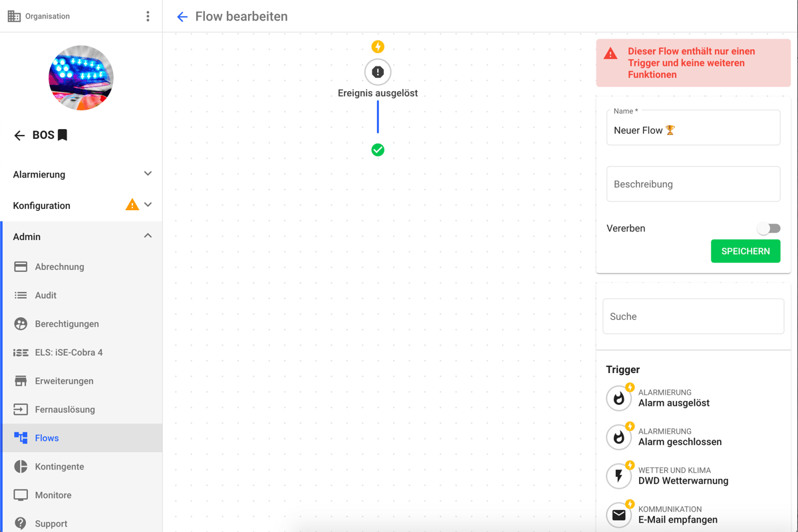Screen dimensions: 798x532
Task: Open Abrechnung in the sidebar
Action: pyautogui.click(x=81, y=267)
